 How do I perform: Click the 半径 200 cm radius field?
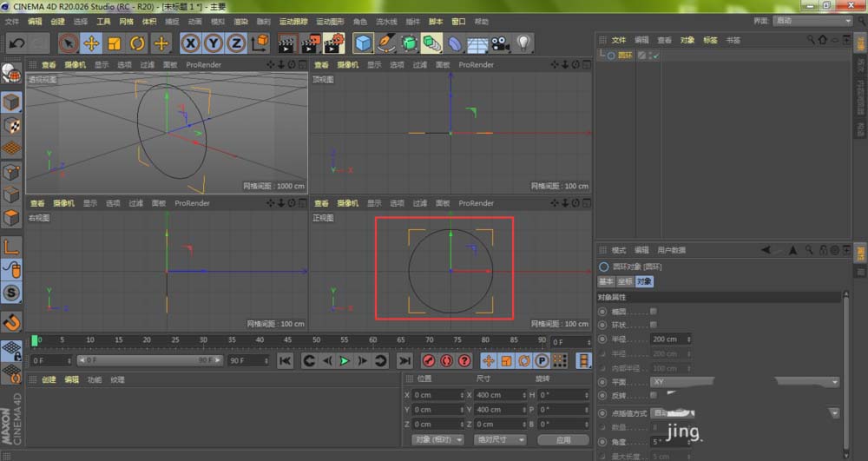point(667,339)
